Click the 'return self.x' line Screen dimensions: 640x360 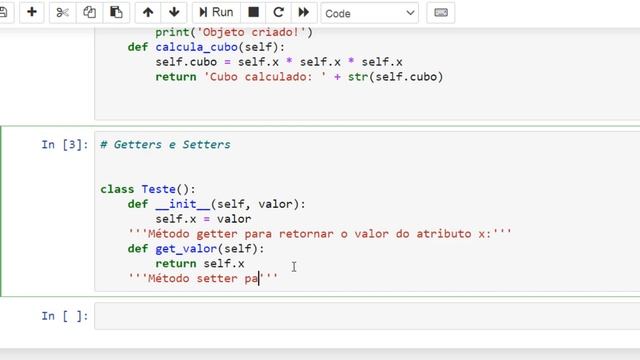[x=200, y=264]
